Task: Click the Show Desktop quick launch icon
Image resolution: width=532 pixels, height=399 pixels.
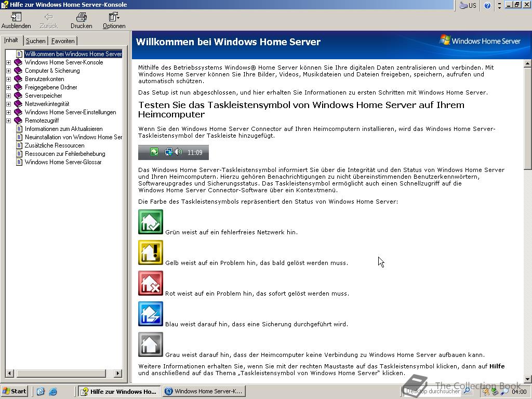Action: coord(41,392)
